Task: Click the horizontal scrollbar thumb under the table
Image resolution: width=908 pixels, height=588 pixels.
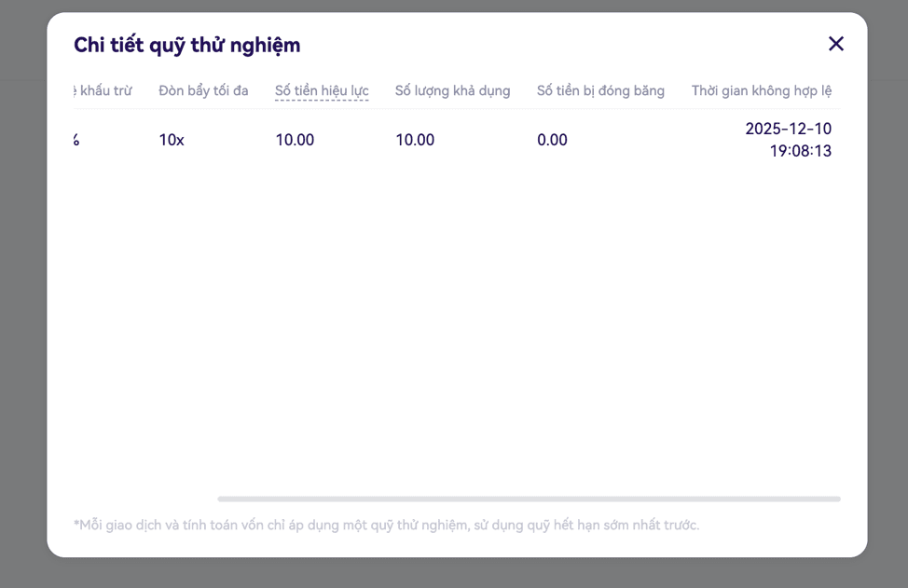Action: [x=529, y=499]
